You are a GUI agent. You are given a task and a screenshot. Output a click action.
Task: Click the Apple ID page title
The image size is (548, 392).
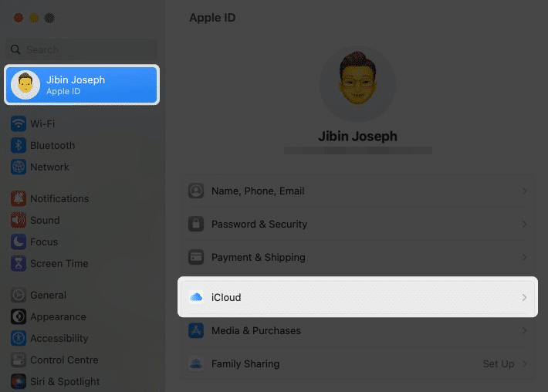[212, 18]
